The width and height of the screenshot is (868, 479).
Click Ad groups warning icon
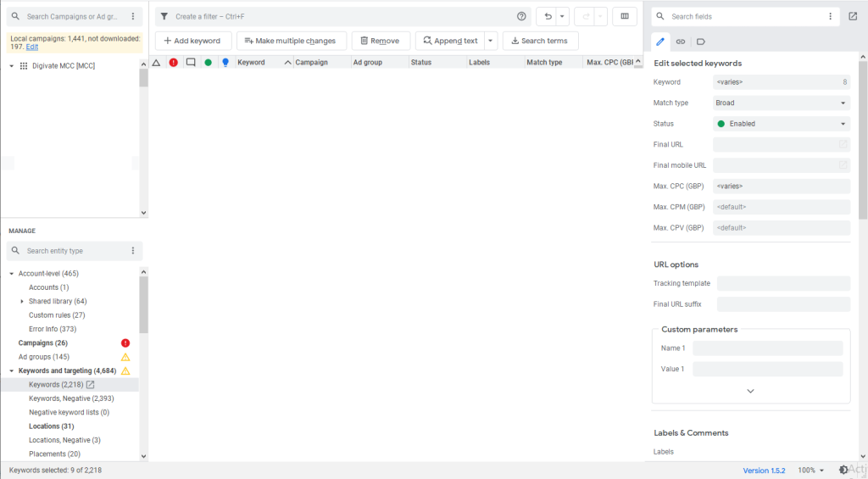tap(125, 357)
